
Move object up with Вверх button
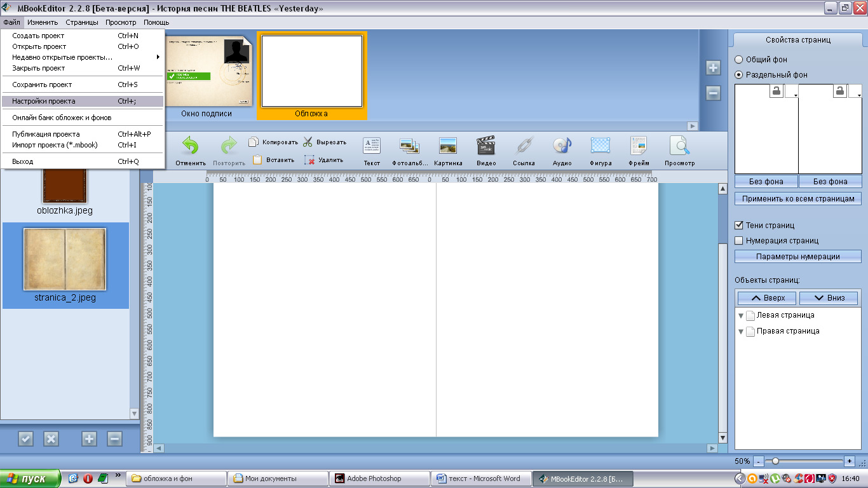click(x=768, y=297)
